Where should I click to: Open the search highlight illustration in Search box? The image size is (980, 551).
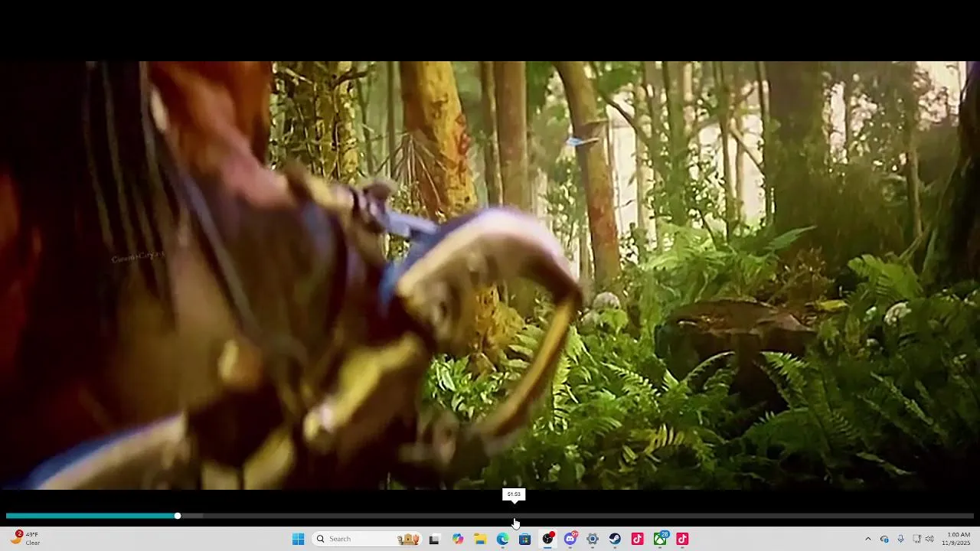pyautogui.click(x=409, y=539)
